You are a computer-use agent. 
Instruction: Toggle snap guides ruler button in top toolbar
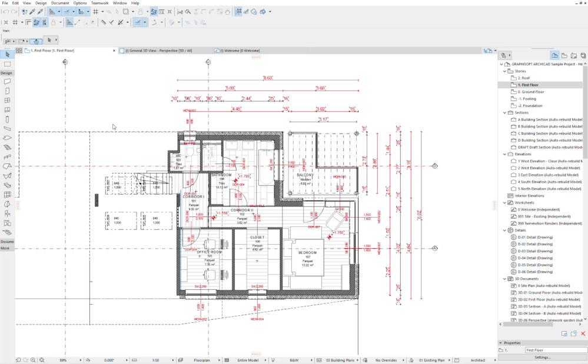click(x=67, y=12)
